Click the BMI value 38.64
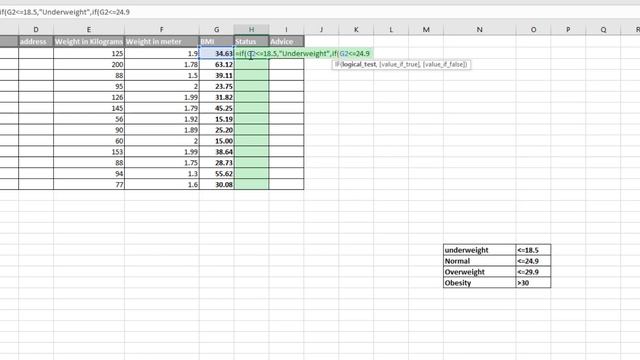This screenshot has height=360, width=640. pos(216,151)
